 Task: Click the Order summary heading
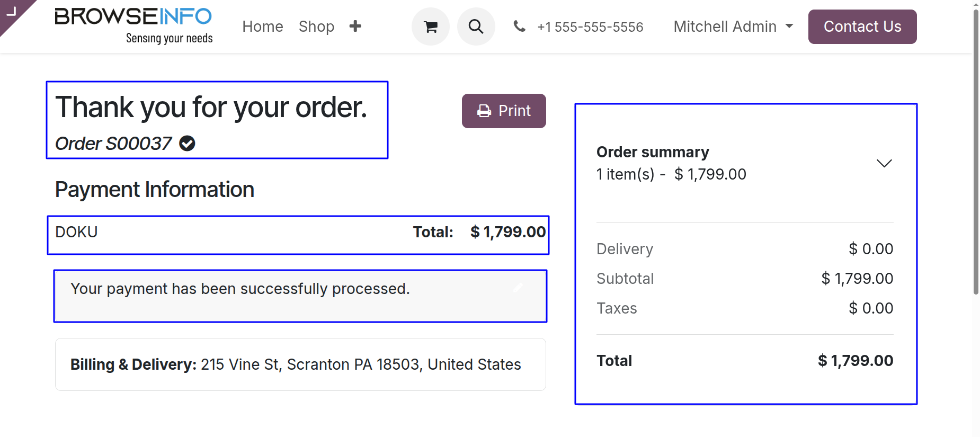[653, 152]
